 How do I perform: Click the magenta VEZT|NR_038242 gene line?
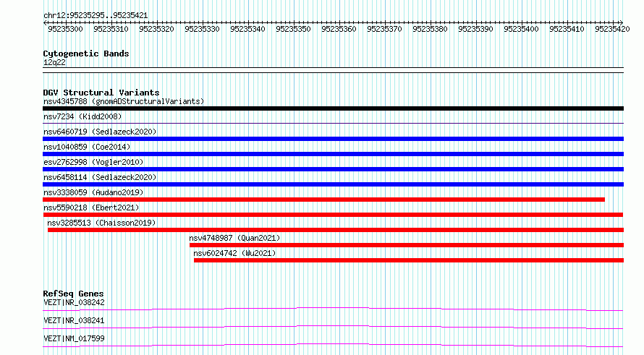click(333, 309)
